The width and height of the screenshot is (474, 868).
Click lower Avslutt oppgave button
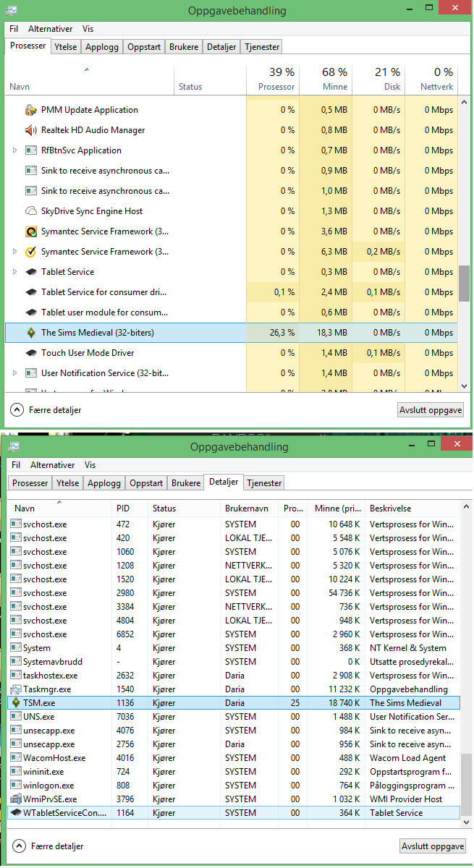pyautogui.click(x=433, y=846)
